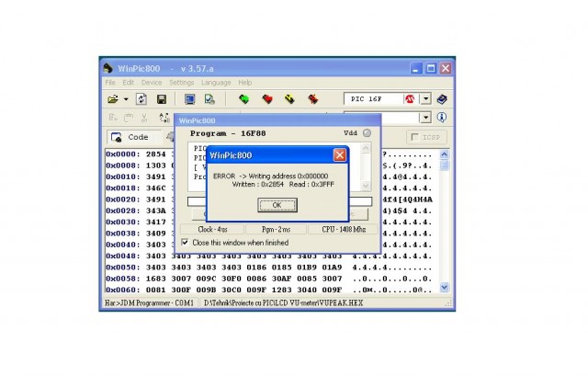Click hex view scrollbar down arrow
This screenshot has height=376, width=588.
tap(445, 287)
